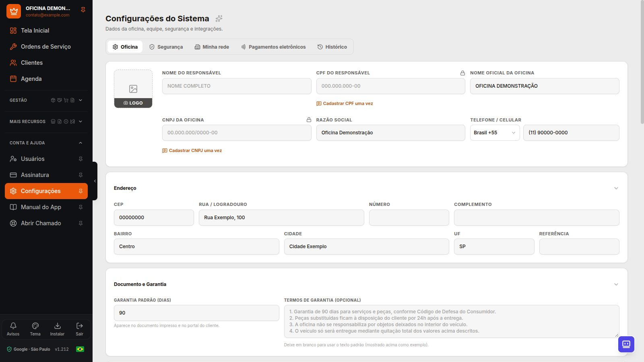644x362 pixels.
Task: Open Avisos bell notifications
Action: point(13,329)
